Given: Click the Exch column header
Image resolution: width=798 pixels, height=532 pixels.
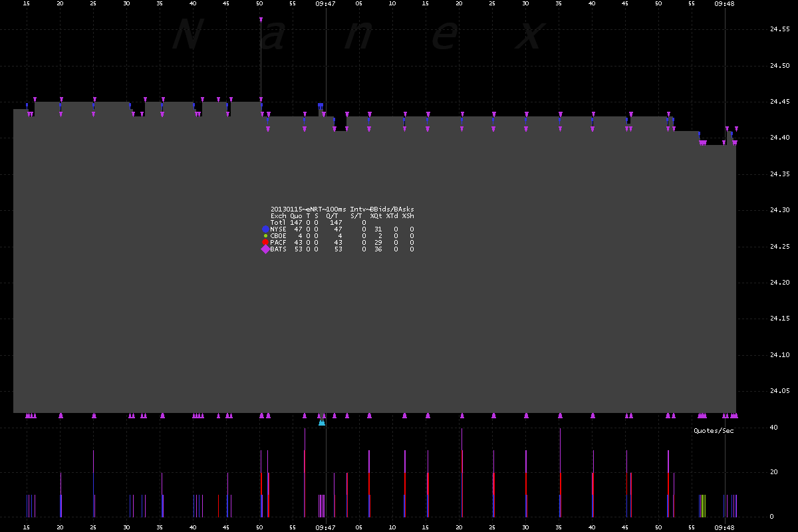Looking at the screenshot, I should [x=279, y=215].
